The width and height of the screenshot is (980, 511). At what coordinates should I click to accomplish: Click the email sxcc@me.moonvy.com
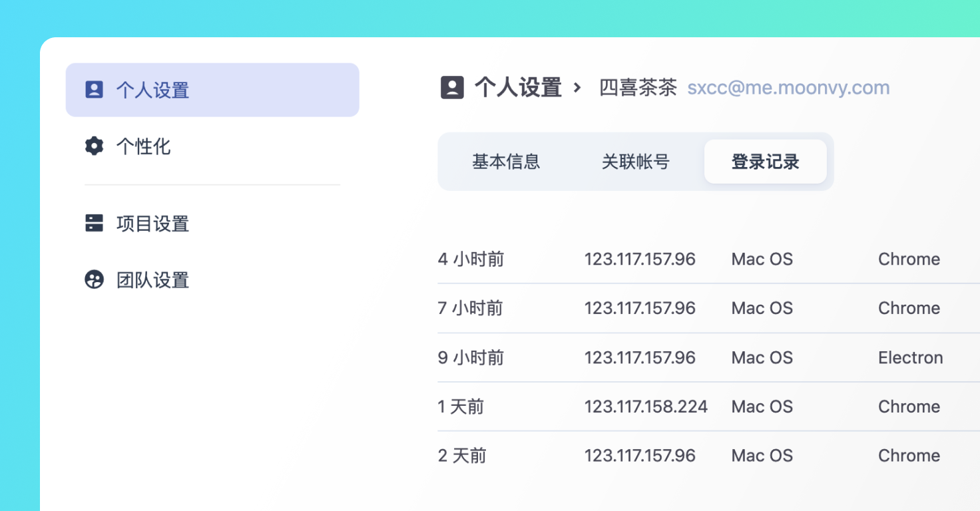tap(788, 87)
